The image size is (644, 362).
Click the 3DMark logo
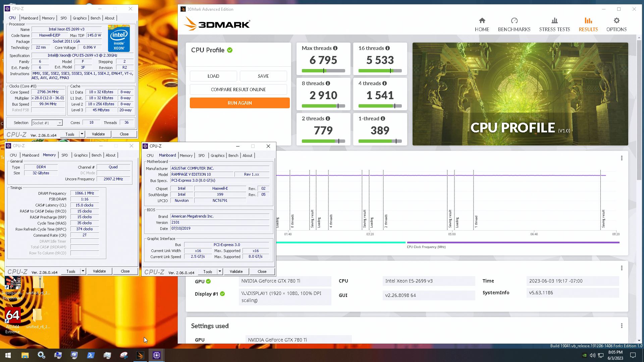217,24
